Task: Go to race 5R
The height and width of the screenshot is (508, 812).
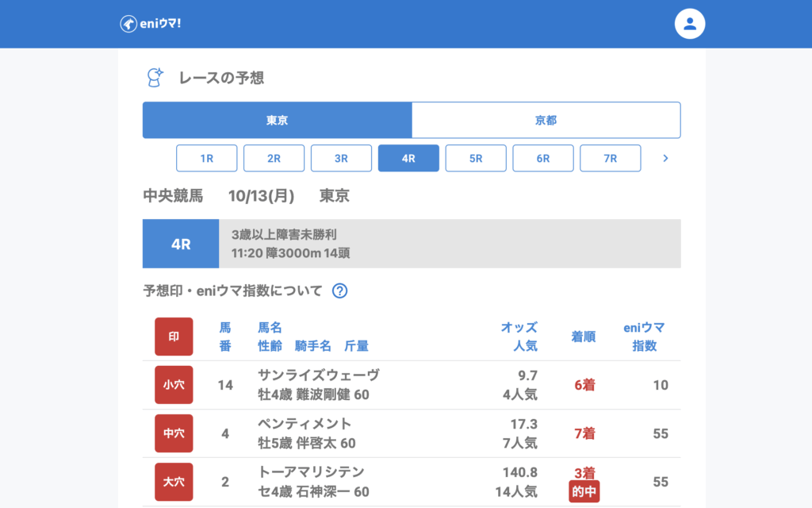Action: pos(476,158)
